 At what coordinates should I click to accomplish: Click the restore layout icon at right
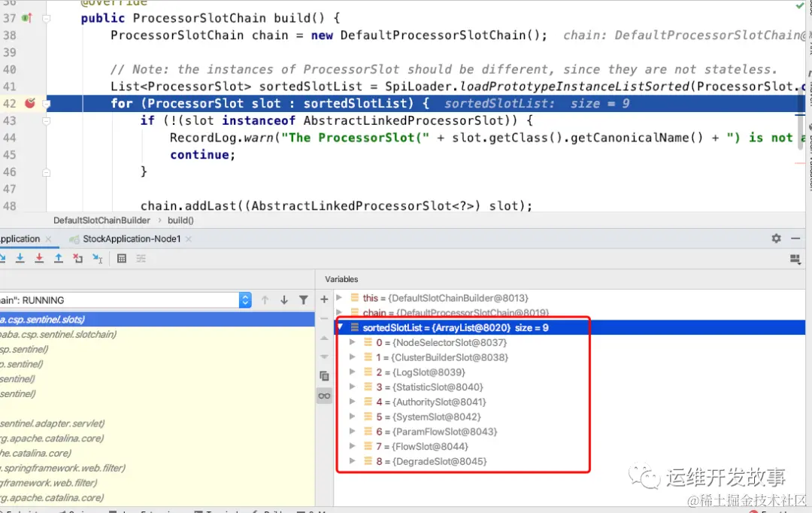click(x=795, y=259)
